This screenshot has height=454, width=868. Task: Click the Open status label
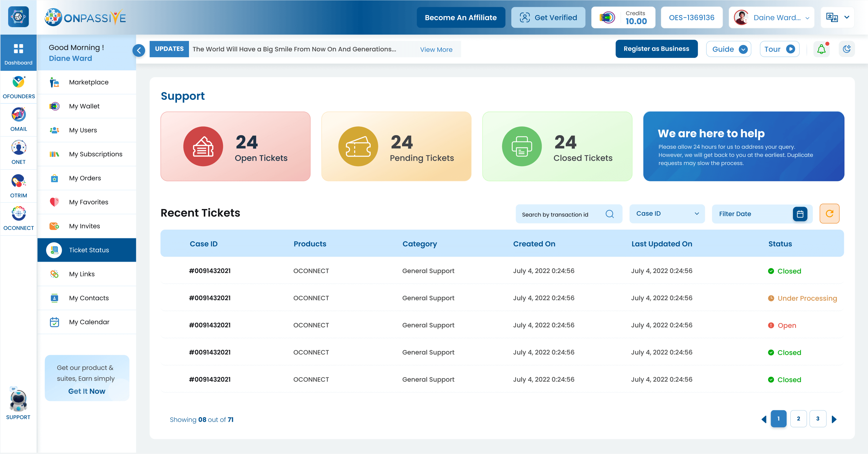(782, 325)
